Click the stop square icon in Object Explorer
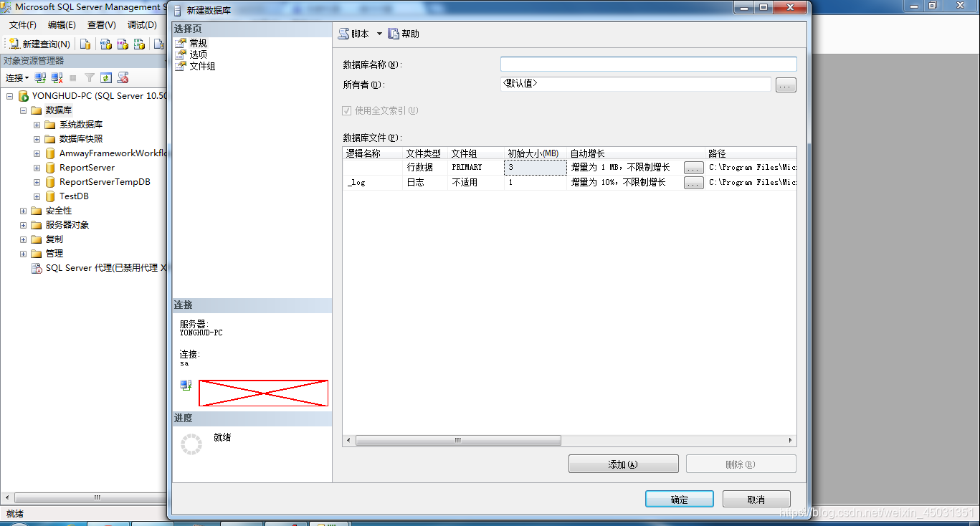Screen dimensions: 980x526 coord(73,77)
